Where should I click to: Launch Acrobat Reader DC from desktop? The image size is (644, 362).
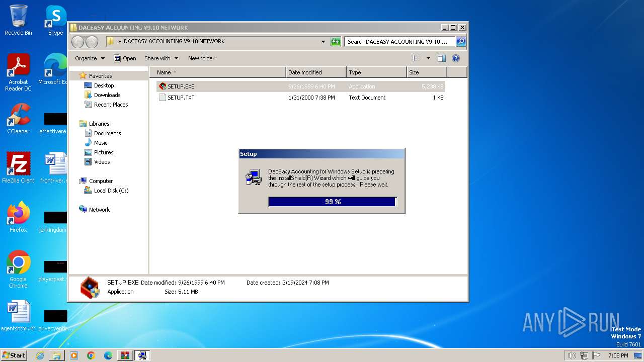tap(18, 72)
